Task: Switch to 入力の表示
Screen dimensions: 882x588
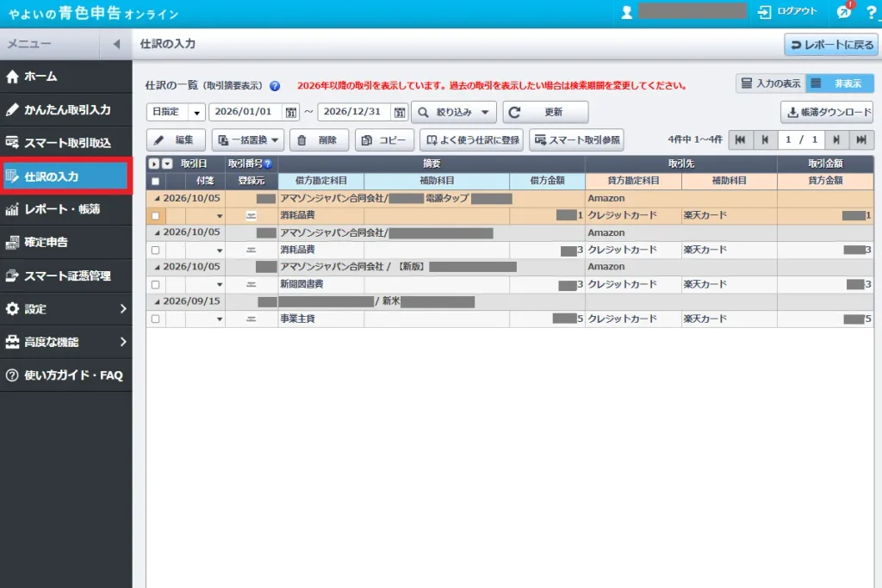Action: pos(771,84)
